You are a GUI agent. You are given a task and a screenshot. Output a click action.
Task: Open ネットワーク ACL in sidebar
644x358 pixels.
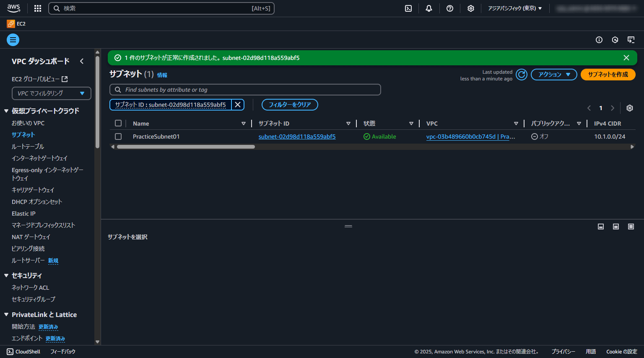(x=31, y=288)
